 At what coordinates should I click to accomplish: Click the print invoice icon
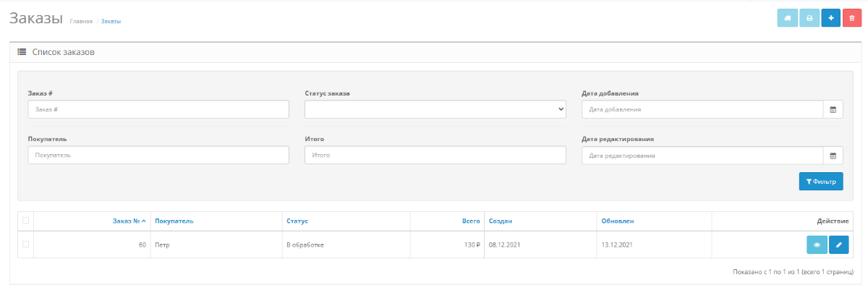click(809, 17)
